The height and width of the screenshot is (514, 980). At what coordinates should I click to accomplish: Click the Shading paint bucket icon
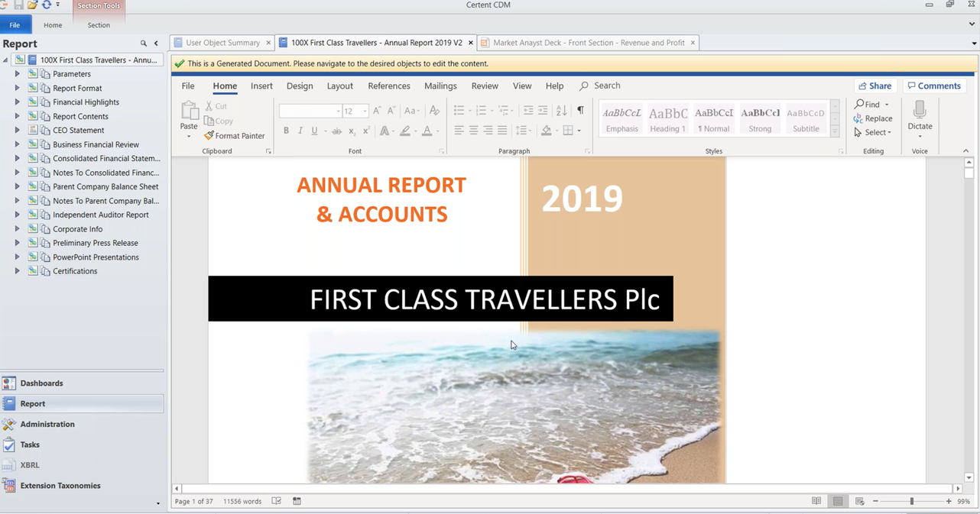(546, 131)
